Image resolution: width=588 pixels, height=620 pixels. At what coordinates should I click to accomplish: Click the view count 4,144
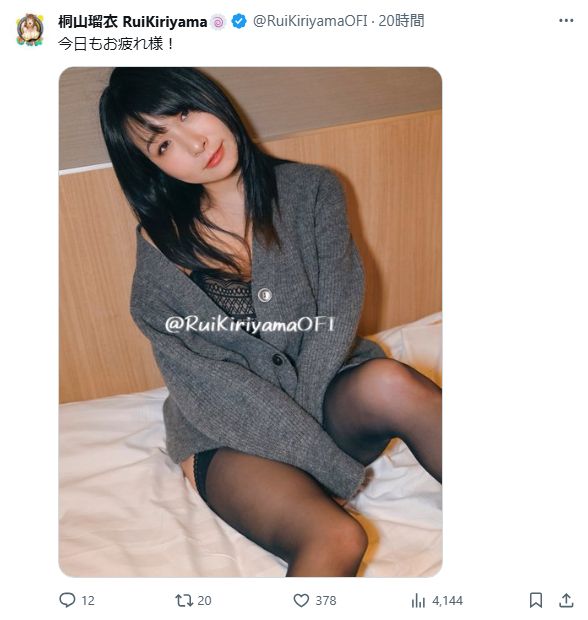tap(447, 601)
